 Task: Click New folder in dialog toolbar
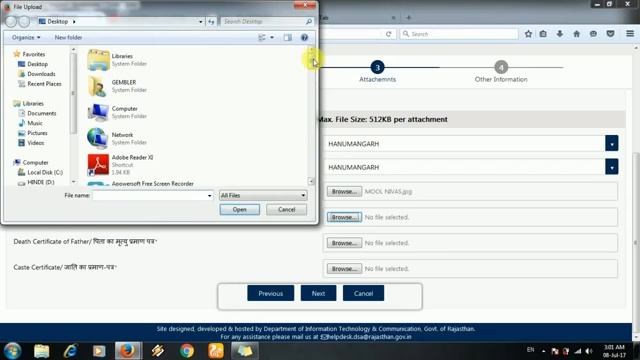coord(68,38)
